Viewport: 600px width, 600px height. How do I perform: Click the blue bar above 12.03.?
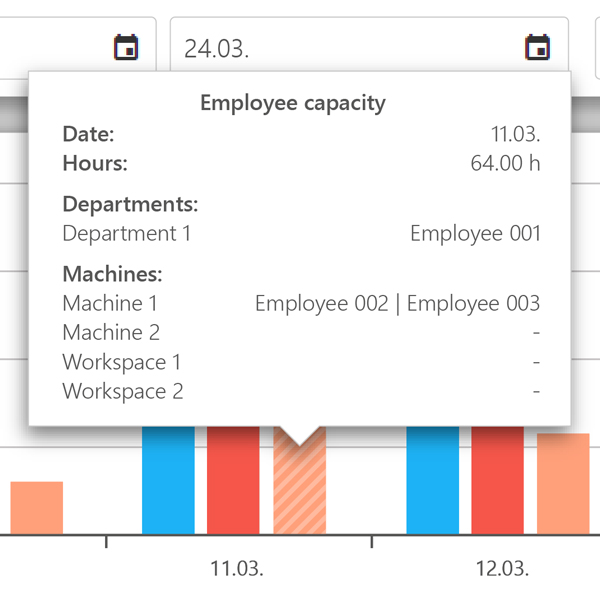tap(432, 480)
